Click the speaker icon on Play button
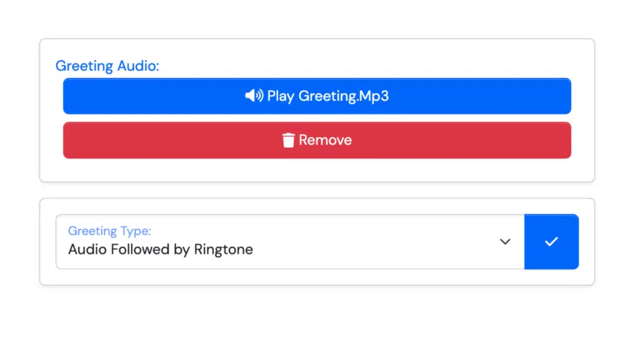Viewport: 644px width, 343px height. coord(254,96)
